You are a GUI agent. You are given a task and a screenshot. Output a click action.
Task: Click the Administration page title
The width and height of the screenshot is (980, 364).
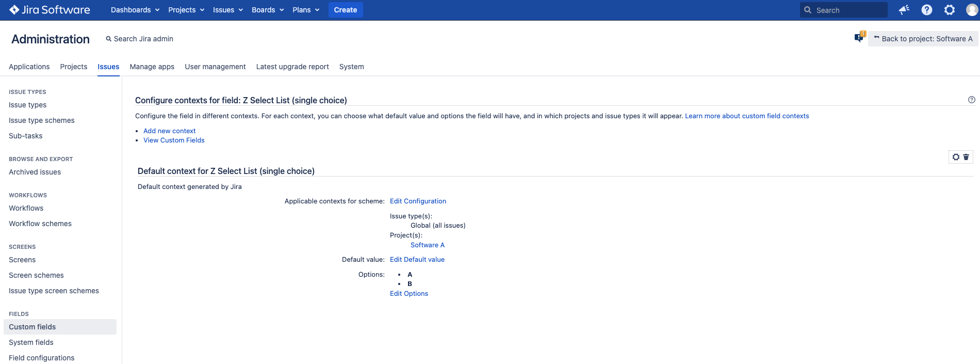(51, 39)
